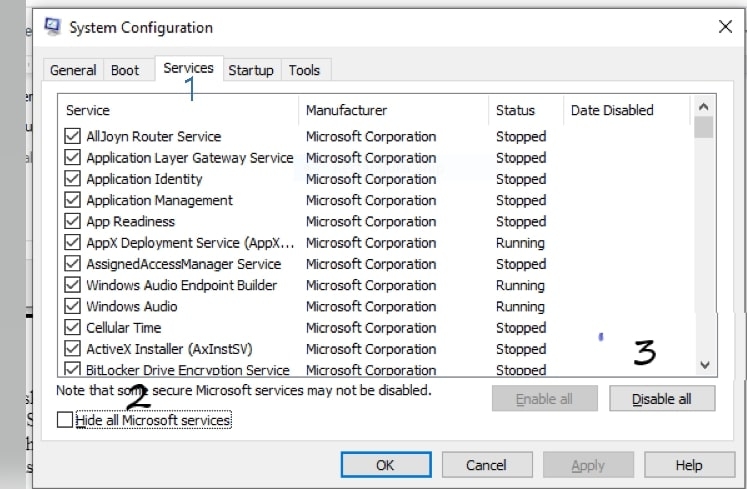747x489 pixels.
Task: Uncheck AllJoyn Router Service
Action: coord(72,136)
